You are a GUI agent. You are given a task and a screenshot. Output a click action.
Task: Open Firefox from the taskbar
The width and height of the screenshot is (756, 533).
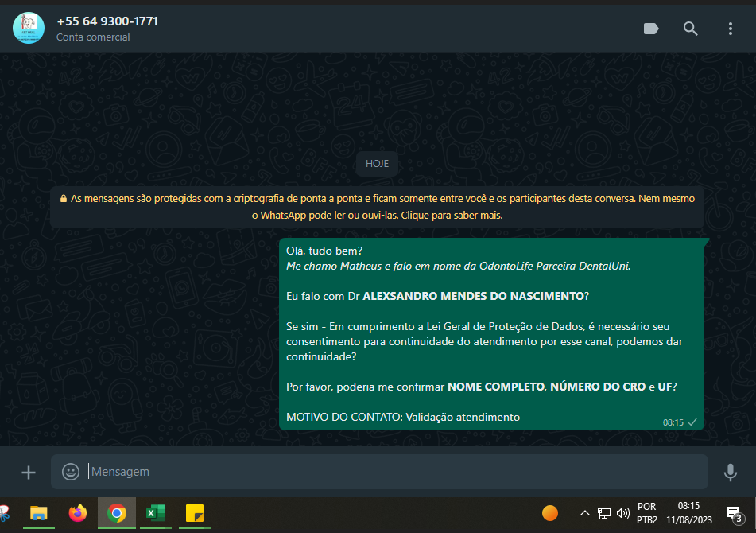tap(78, 513)
